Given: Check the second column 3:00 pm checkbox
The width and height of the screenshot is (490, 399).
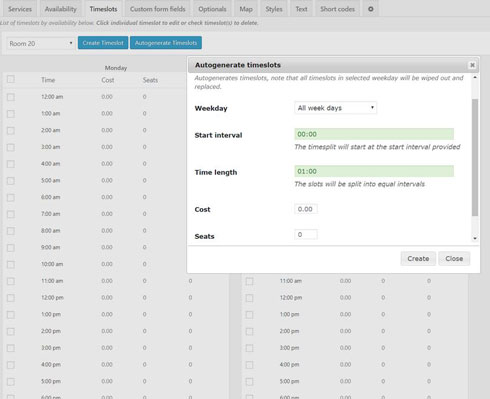Looking at the screenshot, I should tap(249, 348).
